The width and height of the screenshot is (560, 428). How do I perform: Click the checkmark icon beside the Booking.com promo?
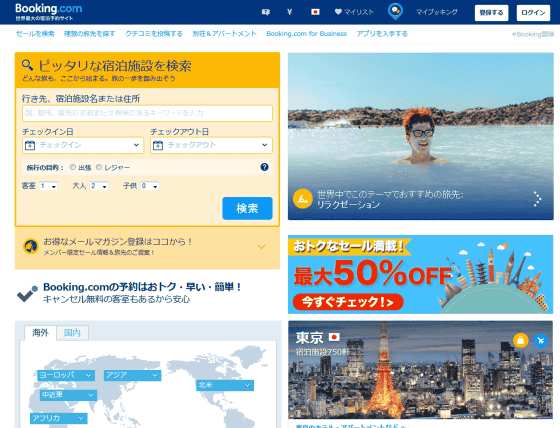(x=27, y=294)
